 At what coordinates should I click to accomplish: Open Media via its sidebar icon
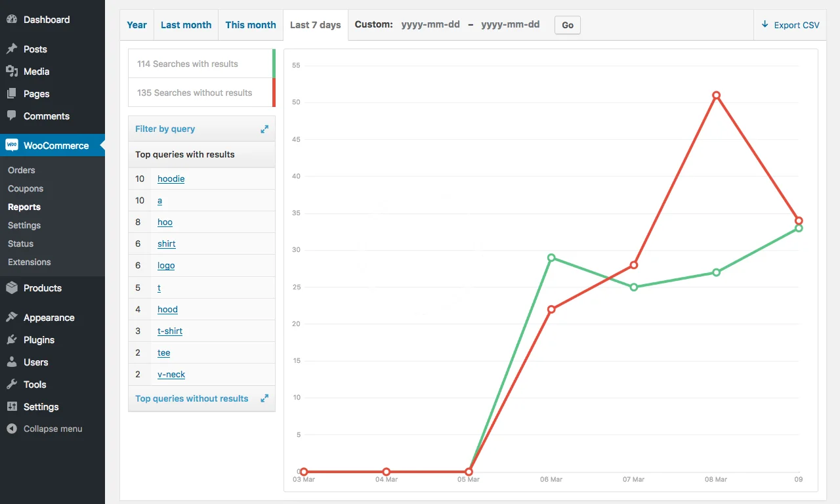12,72
